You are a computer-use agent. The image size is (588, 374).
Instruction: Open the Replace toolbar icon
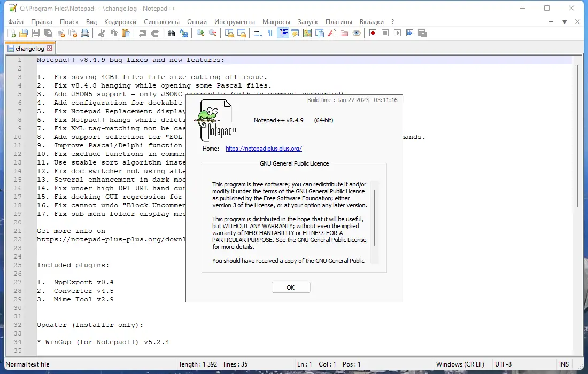tap(184, 33)
